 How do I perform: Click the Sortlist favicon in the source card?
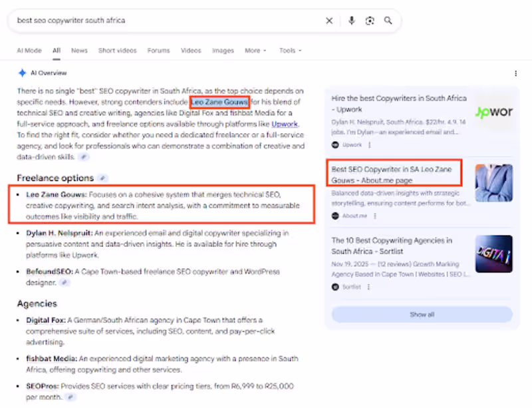coord(335,287)
